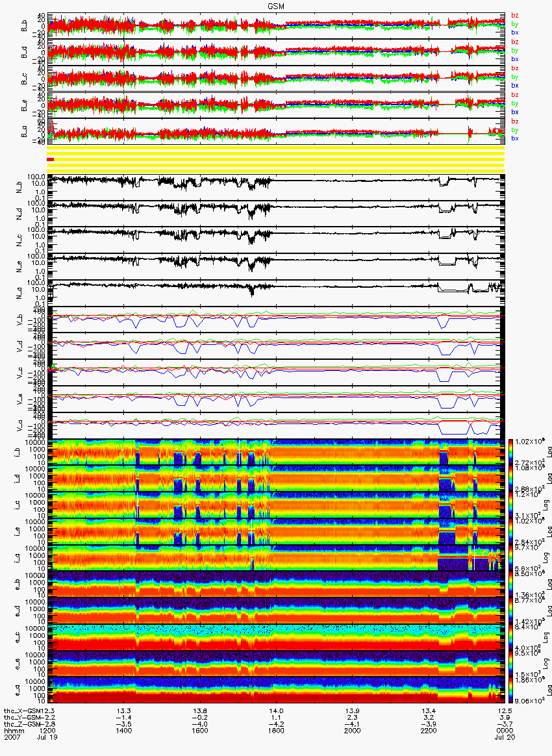Click the Z-GSM value -4.2
552x756 pixels.
[276, 725]
